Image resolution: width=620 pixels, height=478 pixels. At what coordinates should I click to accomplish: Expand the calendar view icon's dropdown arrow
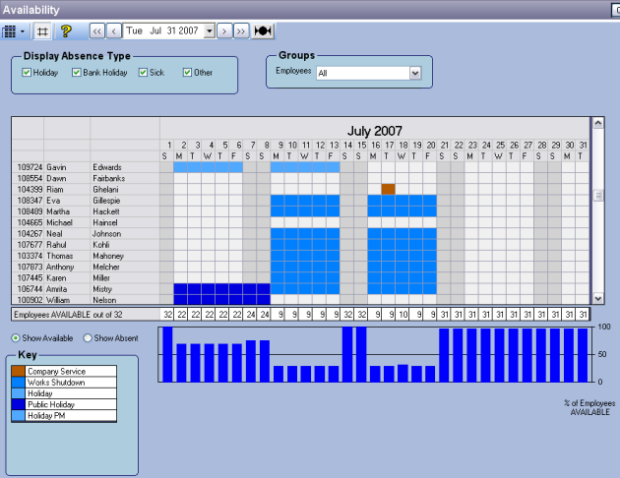click(22, 31)
